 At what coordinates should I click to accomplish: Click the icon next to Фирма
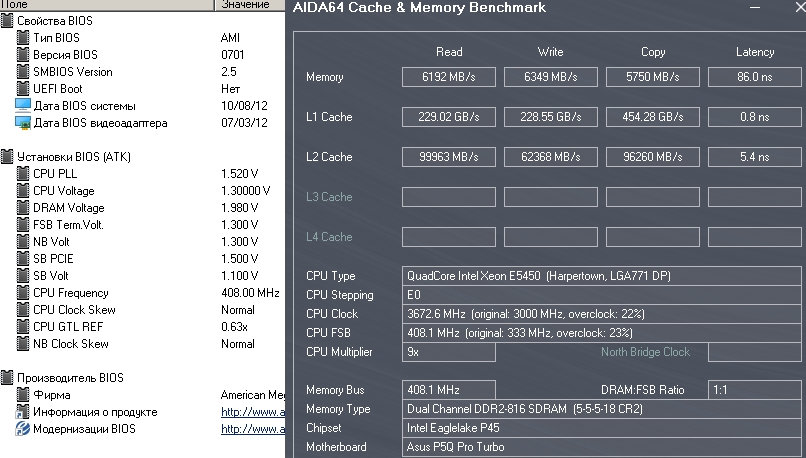tap(23, 395)
